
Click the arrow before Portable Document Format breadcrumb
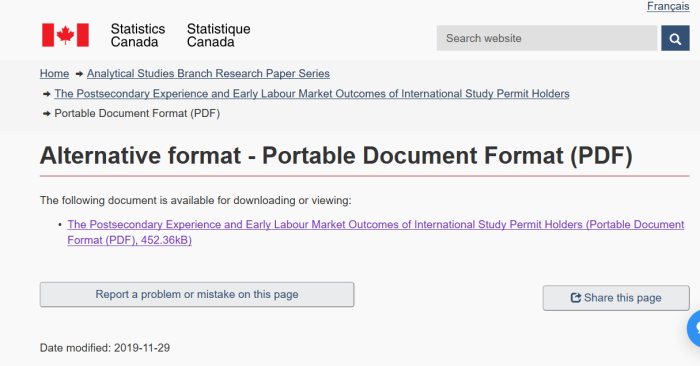tap(46, 114)
